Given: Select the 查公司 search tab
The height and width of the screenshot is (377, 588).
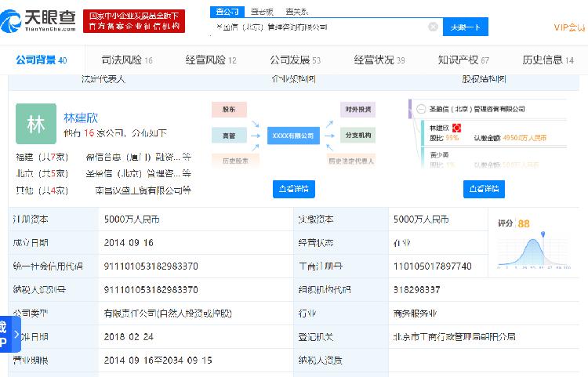Looking at the screenshot, I should point(227,12).
